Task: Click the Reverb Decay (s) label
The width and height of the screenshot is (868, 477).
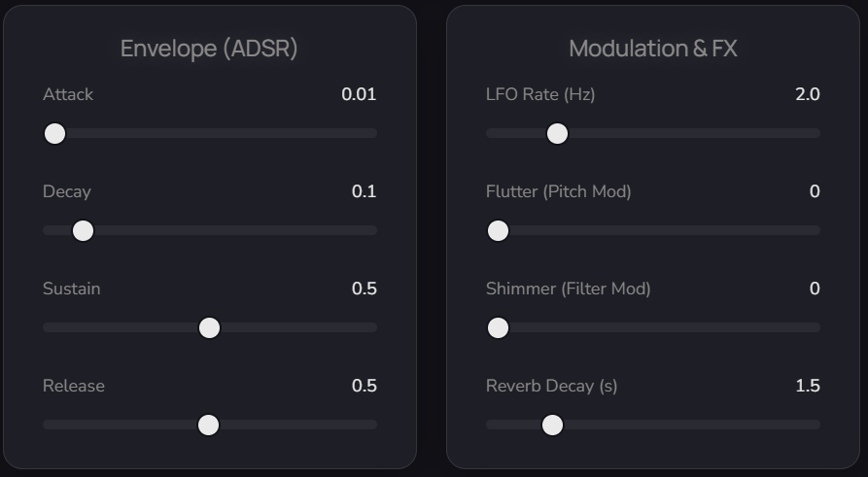Action: point(551,386)
